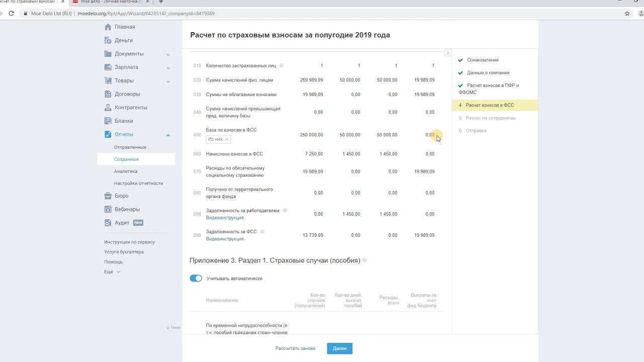Click the Деньги money icon
The image size is (644, 362).
click(108, 40)
